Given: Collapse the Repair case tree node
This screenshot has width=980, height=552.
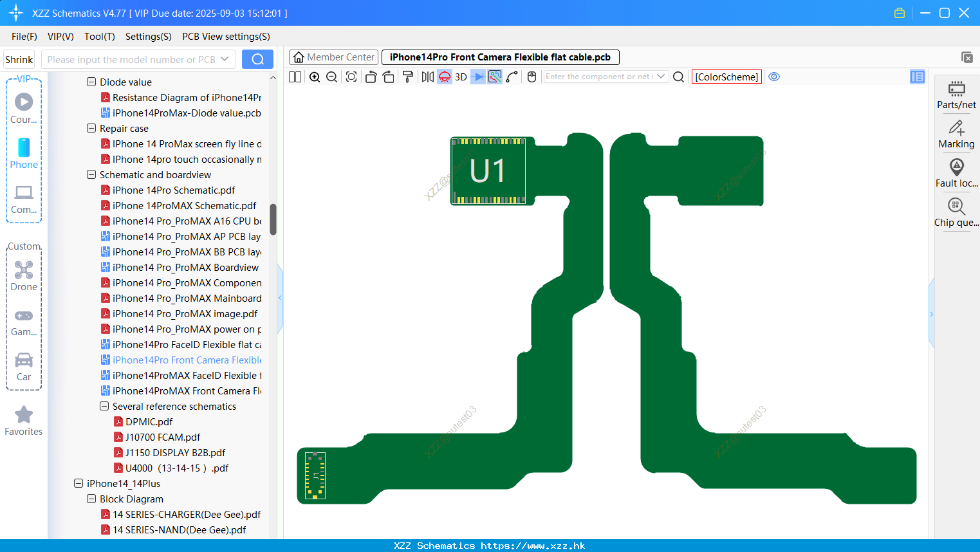Looking at the screenshot, I should [91, 128].
